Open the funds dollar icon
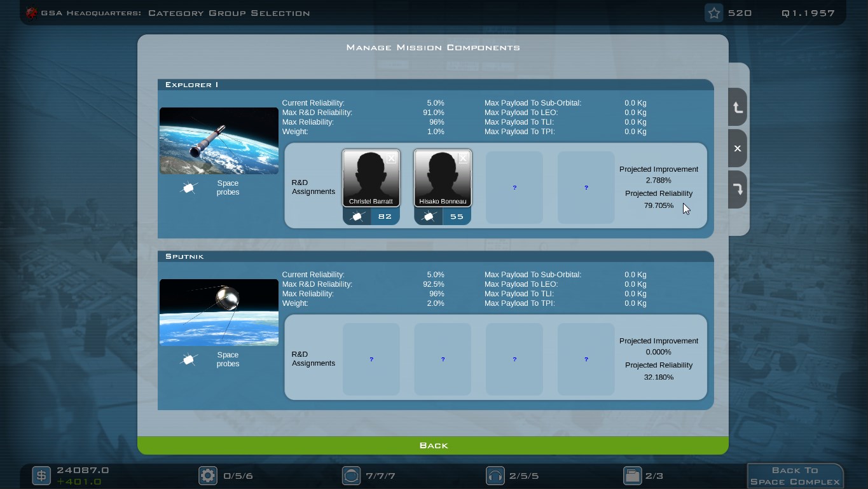The width and height of the screenshot is (868, 489). click(41, 476)
